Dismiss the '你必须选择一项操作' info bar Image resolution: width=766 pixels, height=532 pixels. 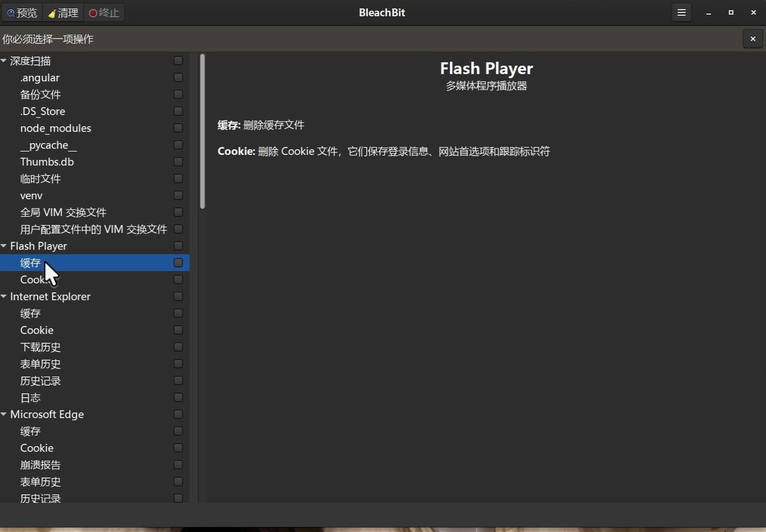pyautogui.click(x=753, y=39)
